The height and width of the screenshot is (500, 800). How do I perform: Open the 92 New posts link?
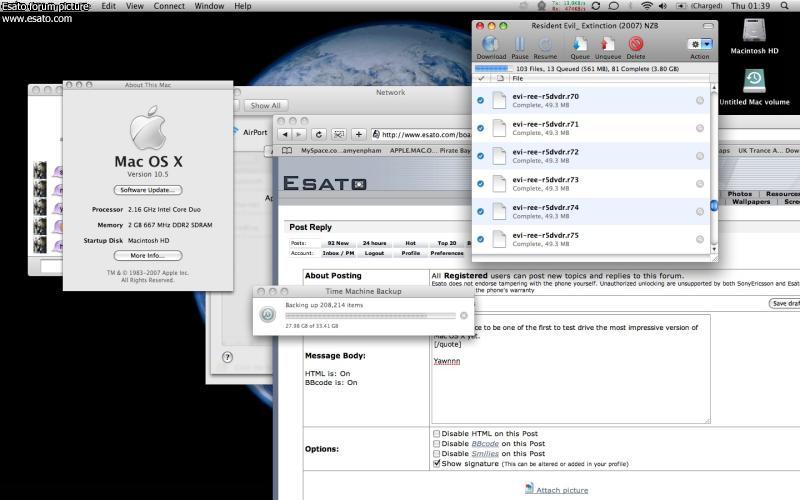click(338, 243)
